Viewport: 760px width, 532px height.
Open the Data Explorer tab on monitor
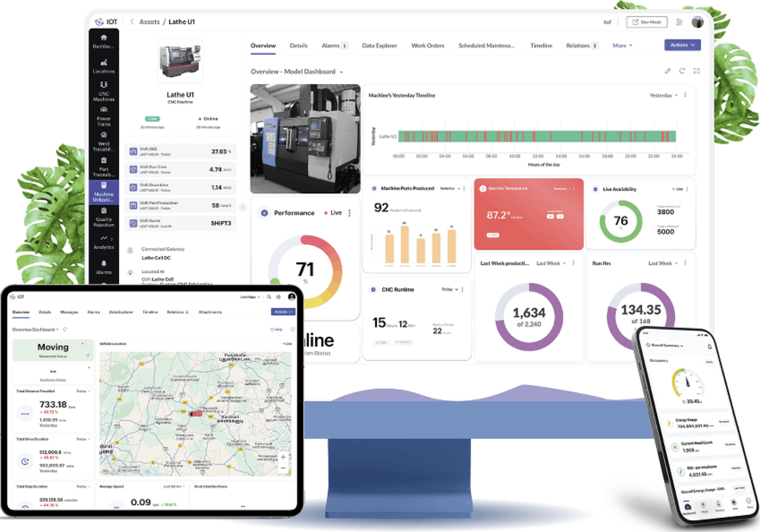coord(379,46)
